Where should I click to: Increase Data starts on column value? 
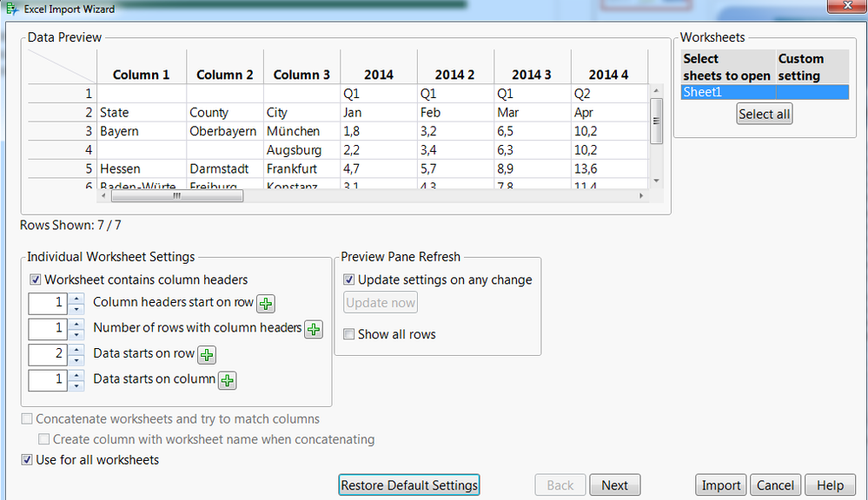click(76, 374)
